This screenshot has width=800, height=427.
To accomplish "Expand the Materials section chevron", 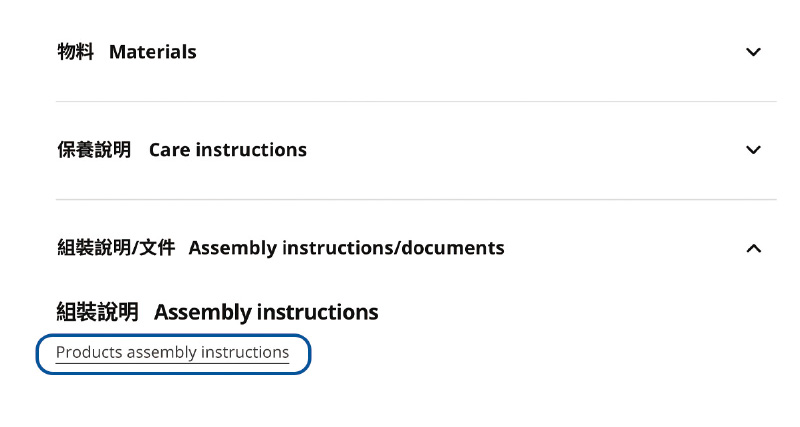I will tap(754, 52).
